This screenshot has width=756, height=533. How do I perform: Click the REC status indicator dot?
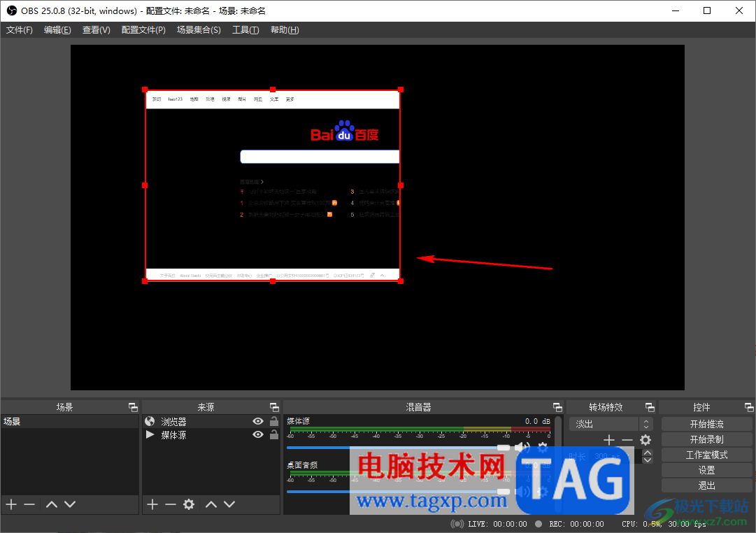coord(539,524)
